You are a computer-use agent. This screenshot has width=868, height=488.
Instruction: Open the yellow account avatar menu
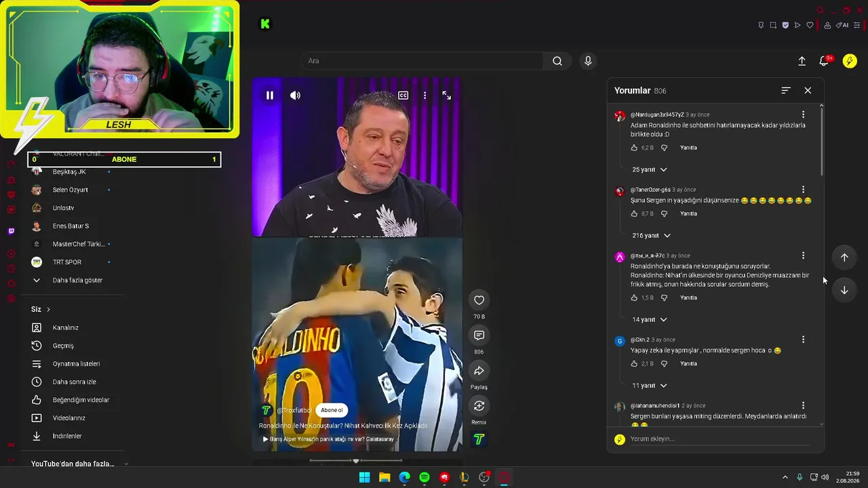(850, 61)
